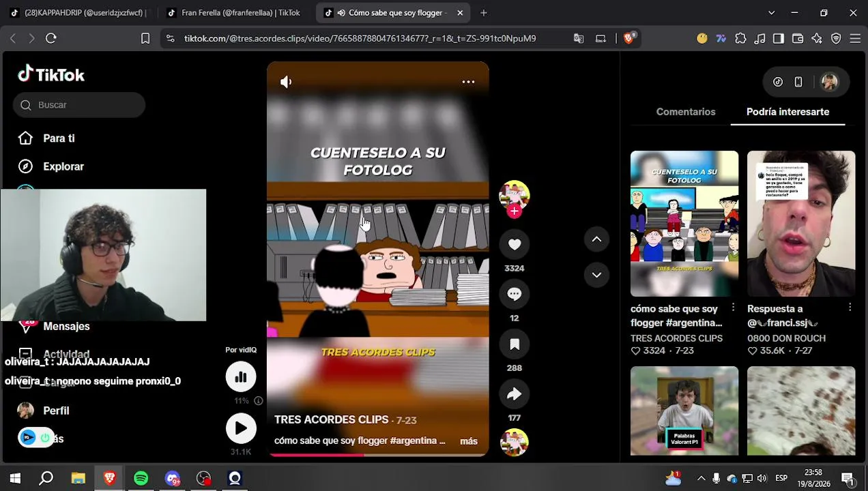The image size is (868, 491).
Task: Close the Cómo sabe que soy flogger tab
Action: point(460,13)
